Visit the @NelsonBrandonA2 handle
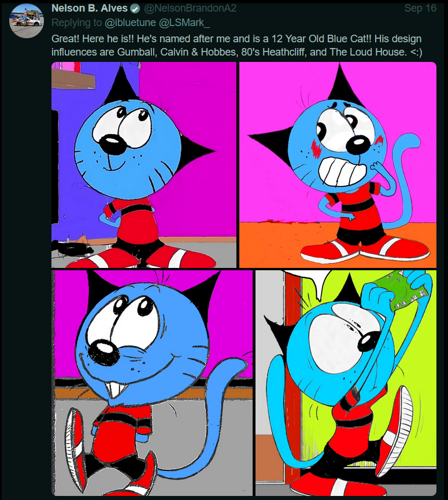This screenshot has width=448, height=500. [190, 8]
